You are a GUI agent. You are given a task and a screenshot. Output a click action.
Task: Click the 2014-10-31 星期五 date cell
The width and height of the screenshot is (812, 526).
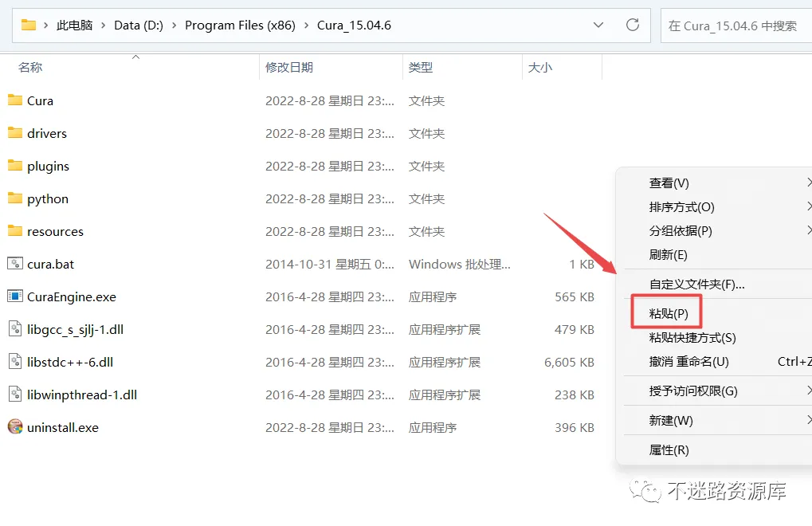329,264
